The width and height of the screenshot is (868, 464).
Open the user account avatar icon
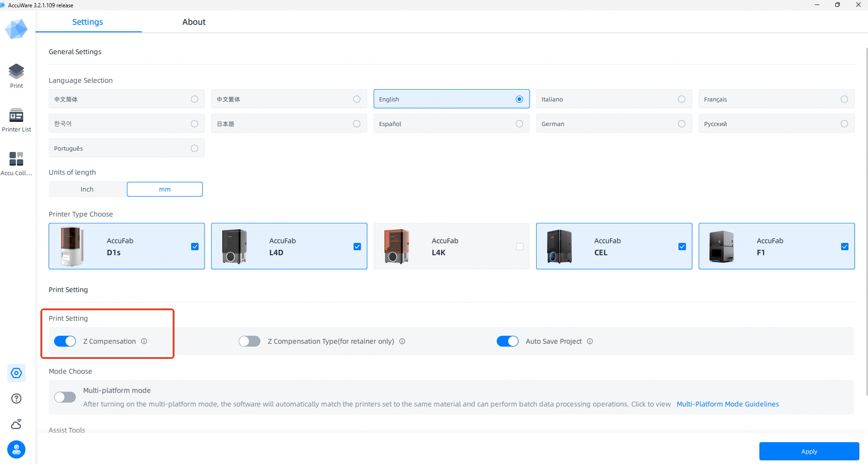(x=16, y=449)
